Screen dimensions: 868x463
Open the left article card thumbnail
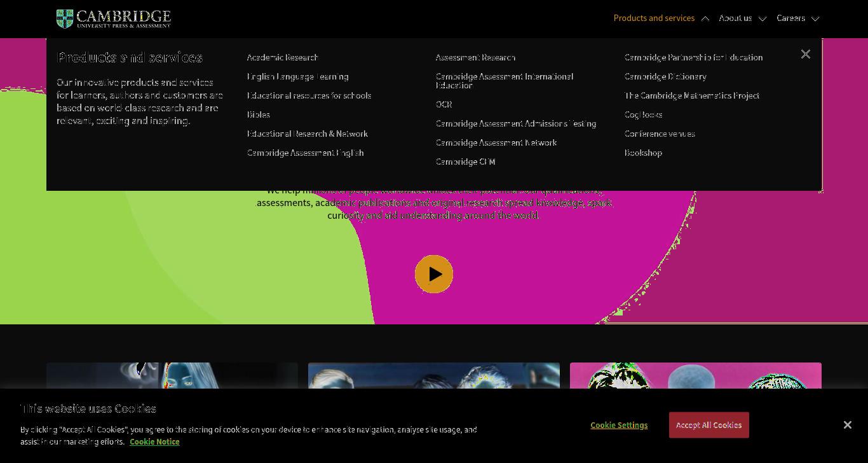pos(172,376)
